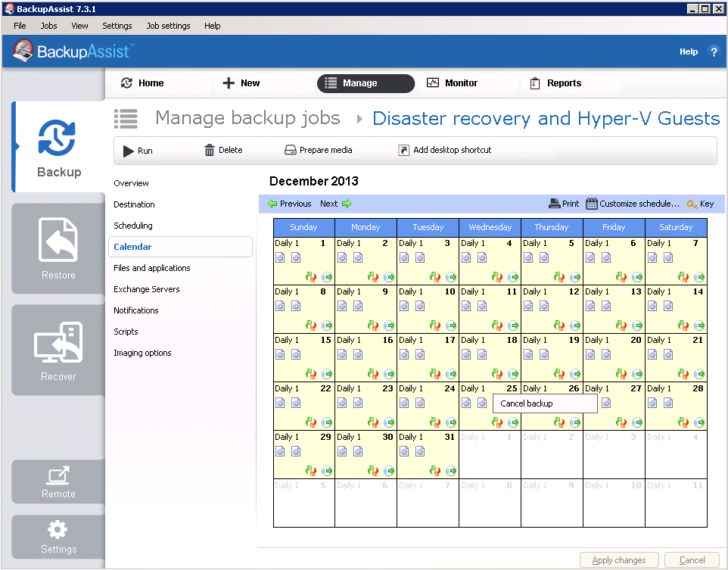Switch to the Home tab
728x570 pixels.
(142, 83)
